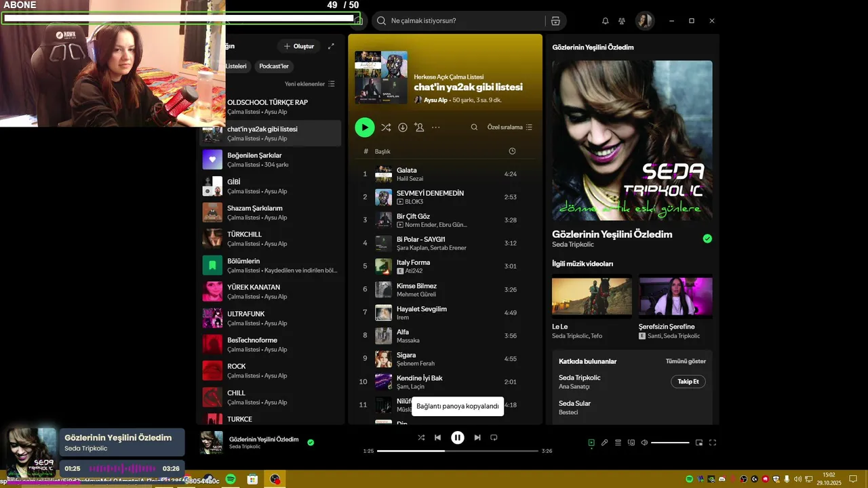Pause playback with the center button
The height and width of the screenshot is (488, 868).
click(x=458, y=438)
